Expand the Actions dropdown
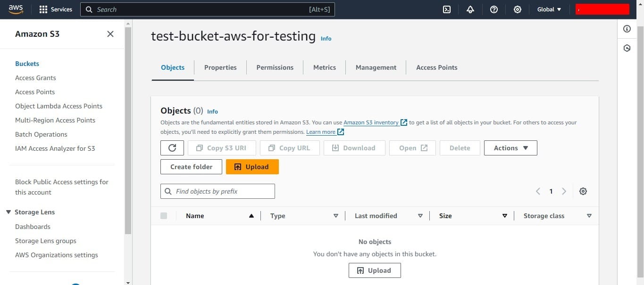 tap(510, 148)
